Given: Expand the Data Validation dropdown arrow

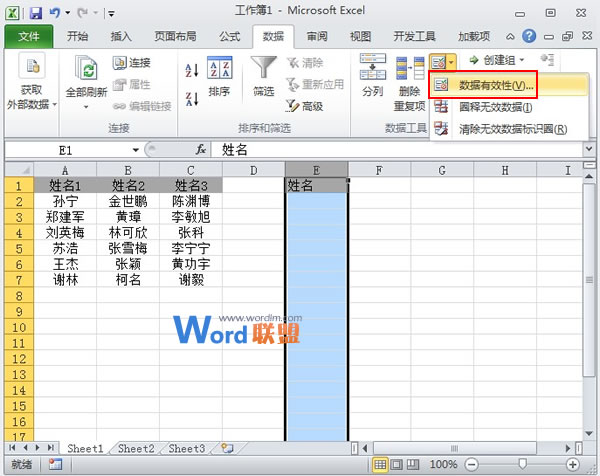Looking at the screenshot, I should [x=452, y=62].
